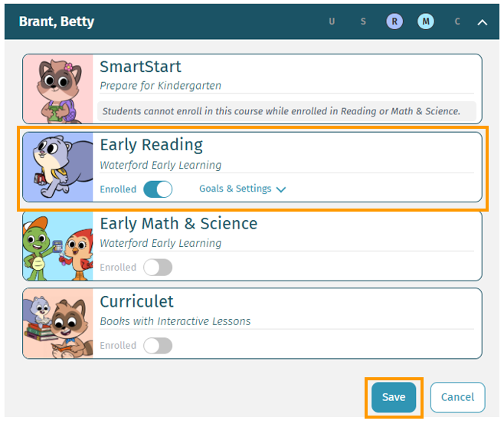The height and width of the screenshot is (424, 504).
Task: Select the Curriculet course title
Action: point(137,301)
